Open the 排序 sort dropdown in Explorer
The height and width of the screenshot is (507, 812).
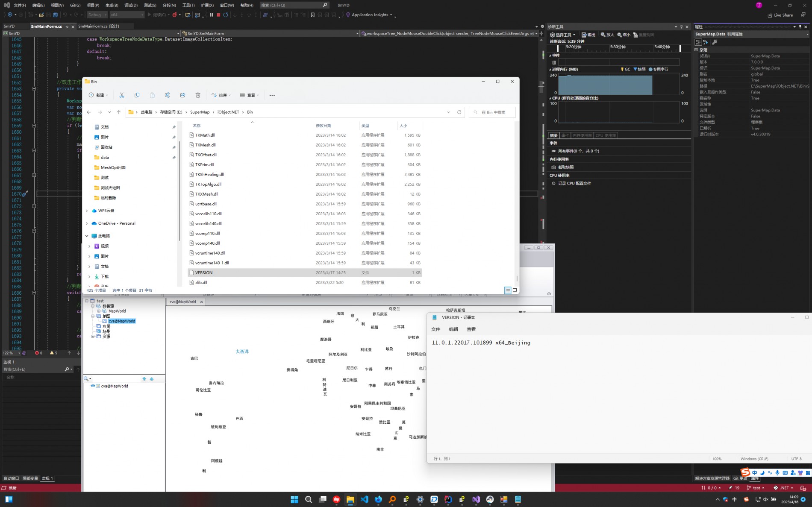click(221, 95)
